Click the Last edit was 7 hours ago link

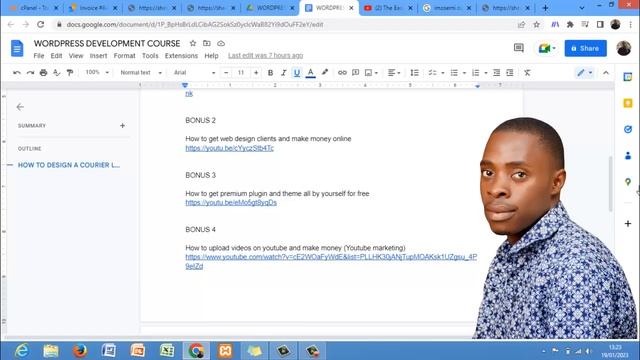tap(266, 56)
